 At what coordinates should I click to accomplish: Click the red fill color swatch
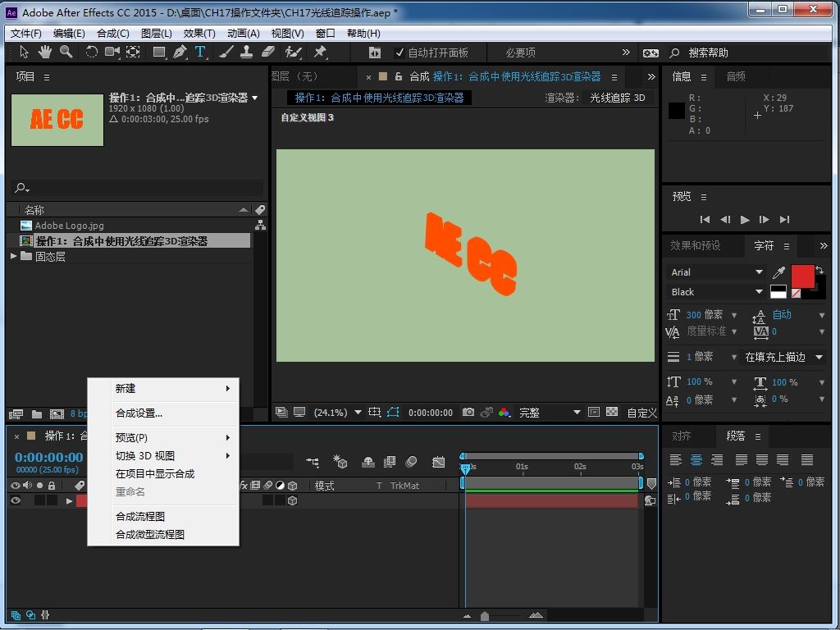coord(802,276)
